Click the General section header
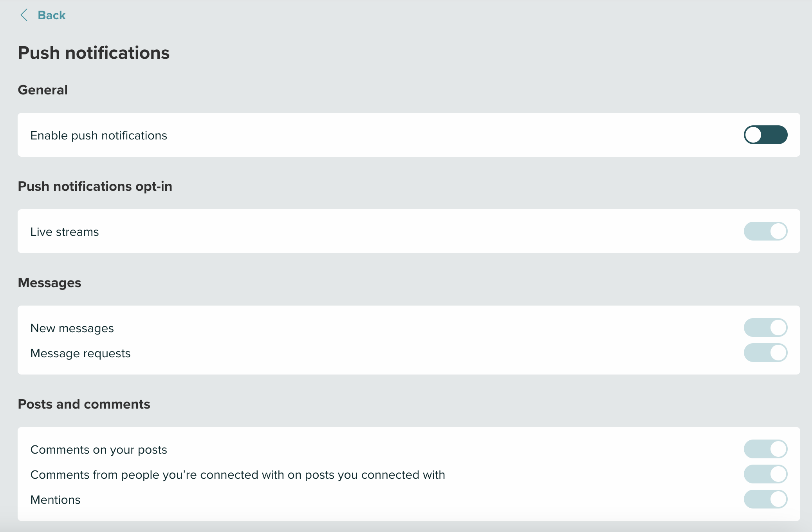 (x=42, y=89)
